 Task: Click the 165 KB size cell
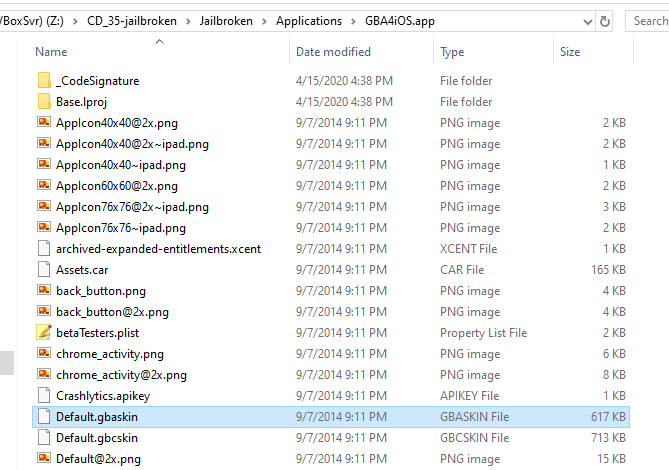[x=608, y=270]
